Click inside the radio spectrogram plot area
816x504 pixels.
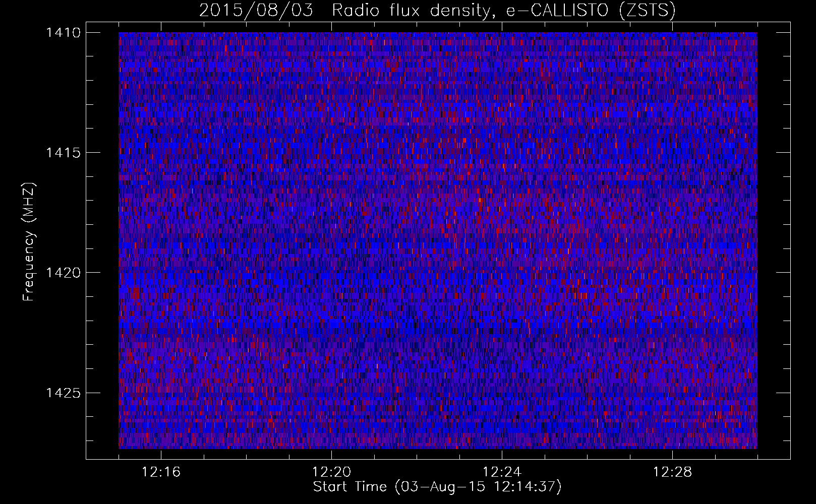pos(438,240)
